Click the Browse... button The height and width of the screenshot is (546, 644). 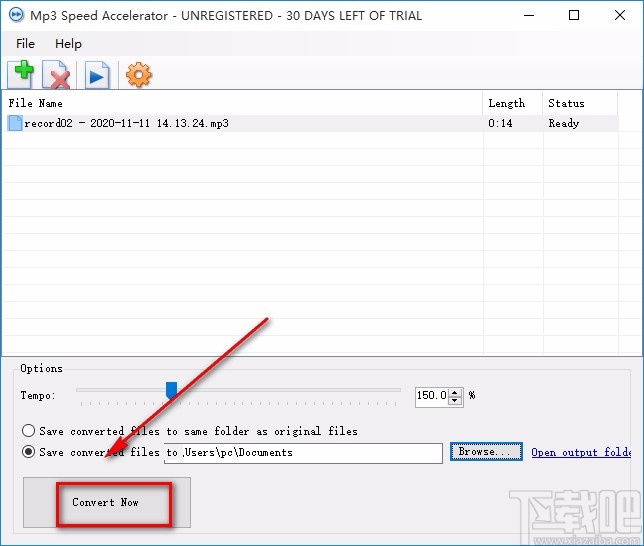[486, 452]
